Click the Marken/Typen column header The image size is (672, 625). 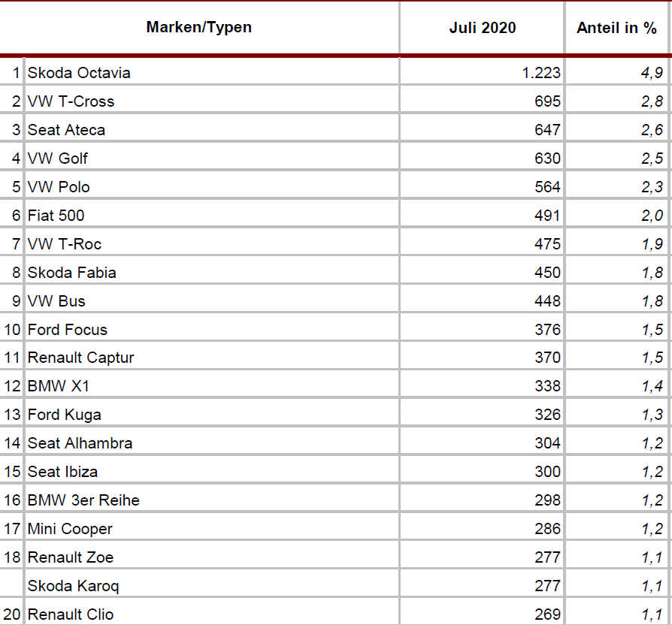199,28
